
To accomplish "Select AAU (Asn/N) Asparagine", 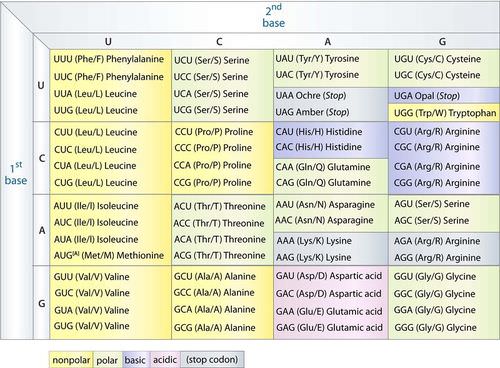I will tap(325, 204).
